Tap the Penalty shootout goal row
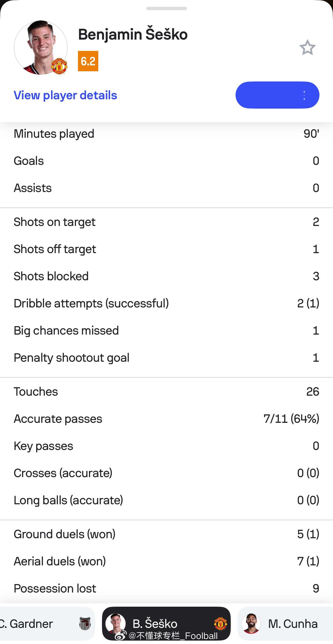 coord(166,358)
